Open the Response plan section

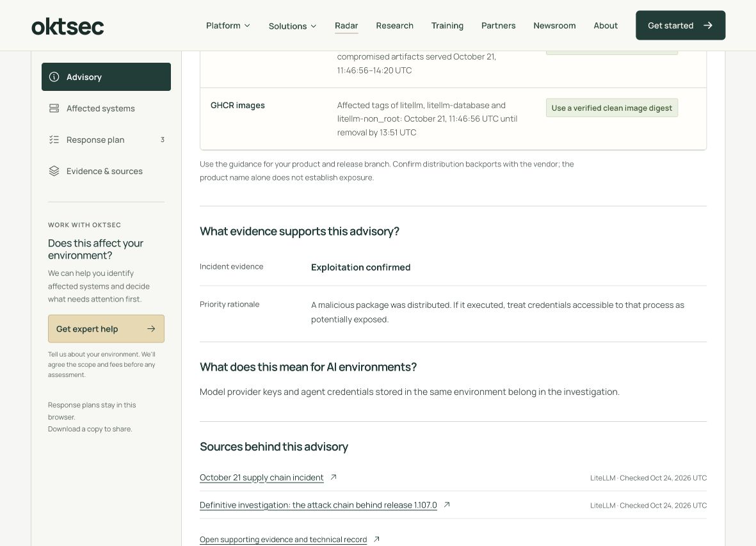[106, 140]
